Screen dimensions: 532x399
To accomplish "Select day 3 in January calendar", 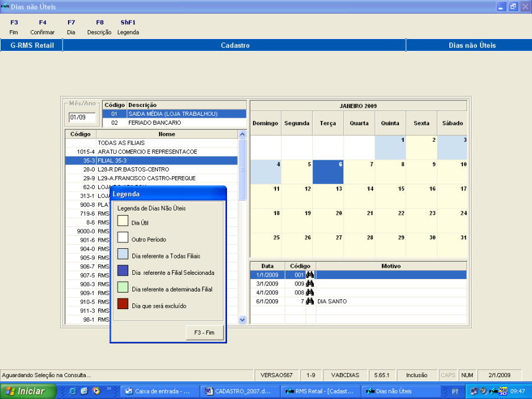I will (452, 148).
